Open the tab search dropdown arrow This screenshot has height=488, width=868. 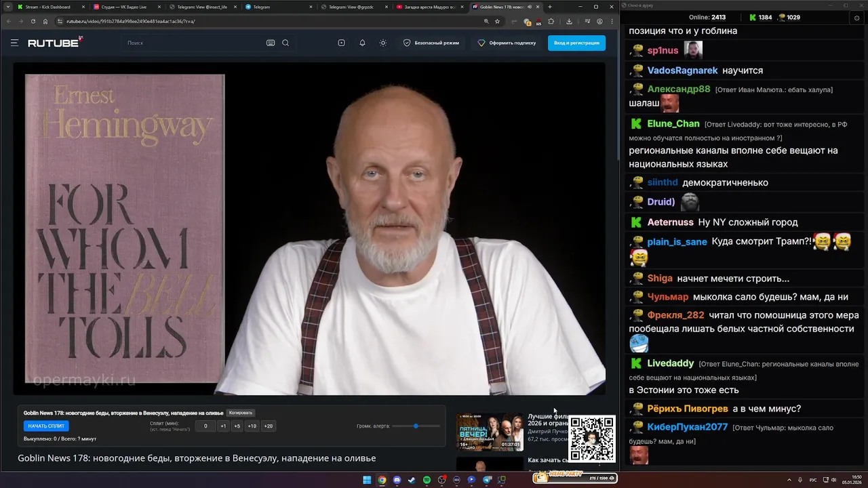point(7,7)
